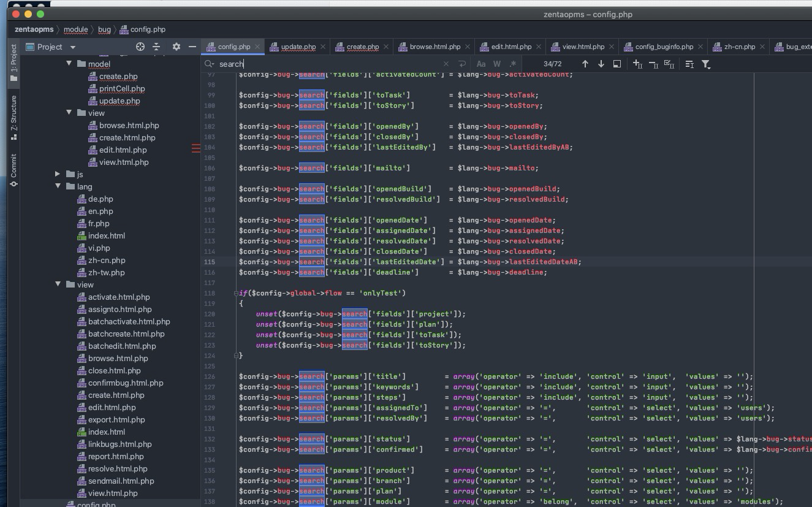This screenshot has width=812, height=507.
Task: Open Project panel settings gear
Action: click(x=176, y=47)
